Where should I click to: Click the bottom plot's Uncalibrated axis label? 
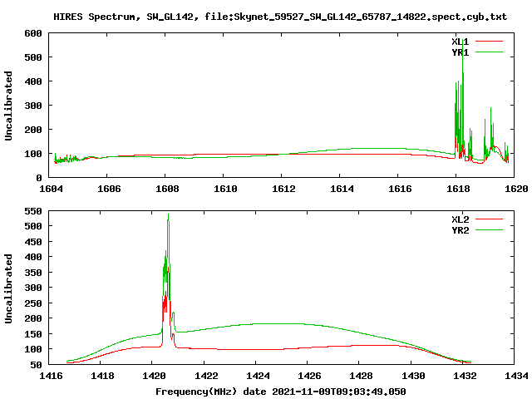[9, 288]
